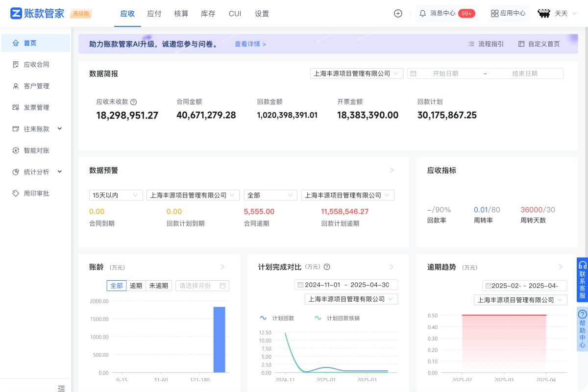Open the message center bell icon
The width and height of the screenshot is (588, 392).
(x=422, y=14)
